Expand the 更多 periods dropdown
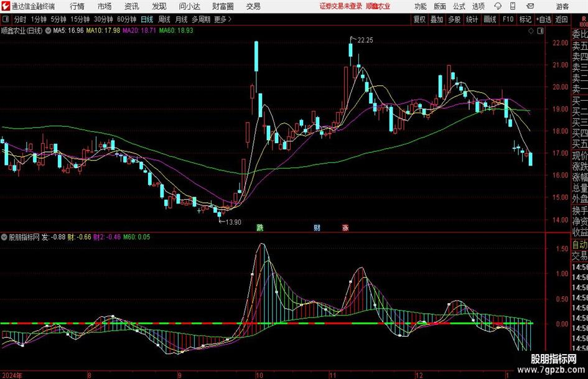The width and height of the screenshot is (588, 379). (x=223, y=19)
